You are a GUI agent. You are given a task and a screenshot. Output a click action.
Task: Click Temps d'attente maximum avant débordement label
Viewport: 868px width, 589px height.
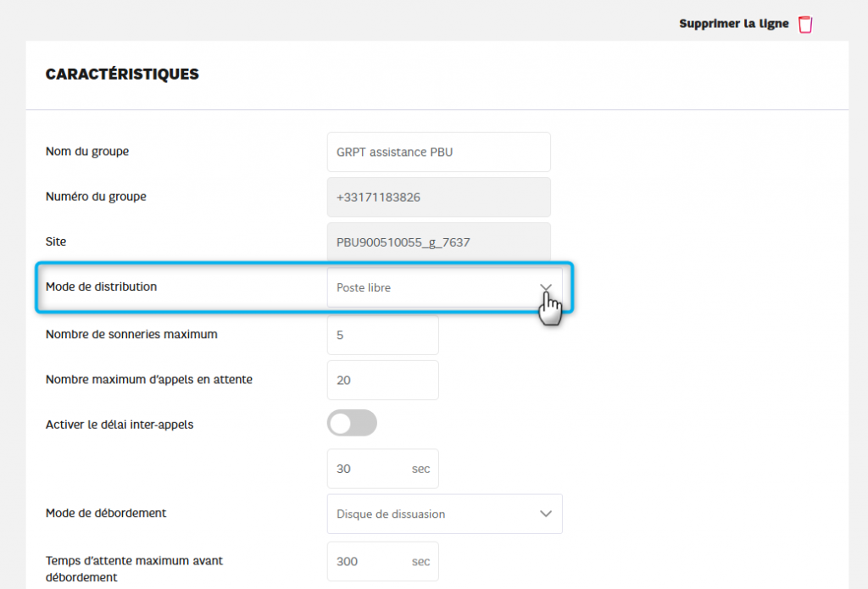pos(134,569)
